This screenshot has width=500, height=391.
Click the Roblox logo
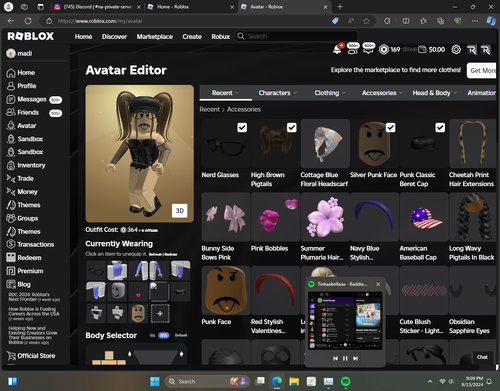click(x=31, y=36)
